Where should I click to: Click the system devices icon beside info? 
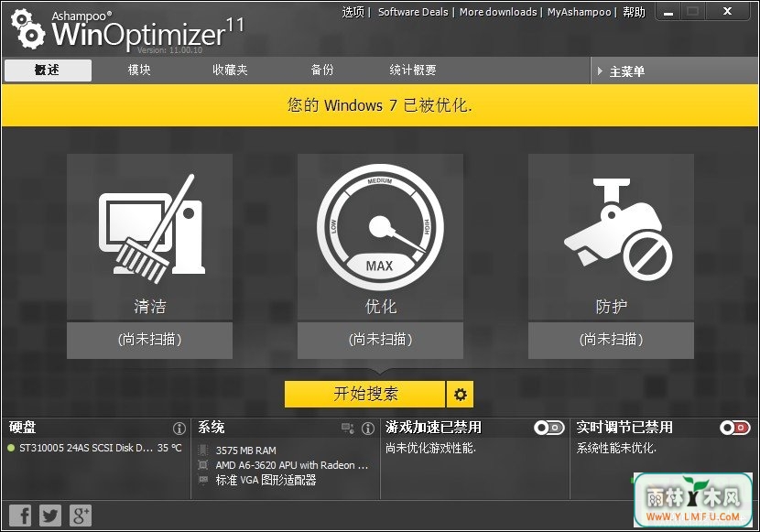coord(348,429)
